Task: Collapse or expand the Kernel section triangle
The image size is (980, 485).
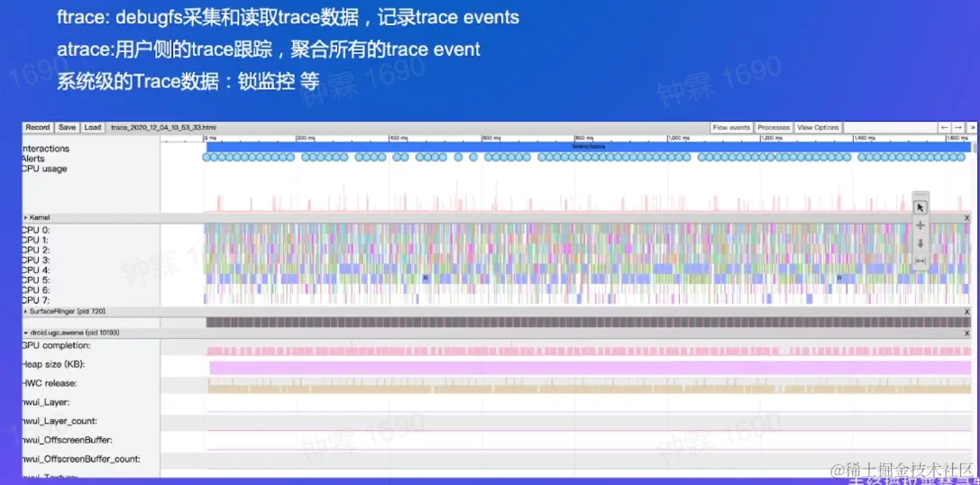Action: click(25, 218)
